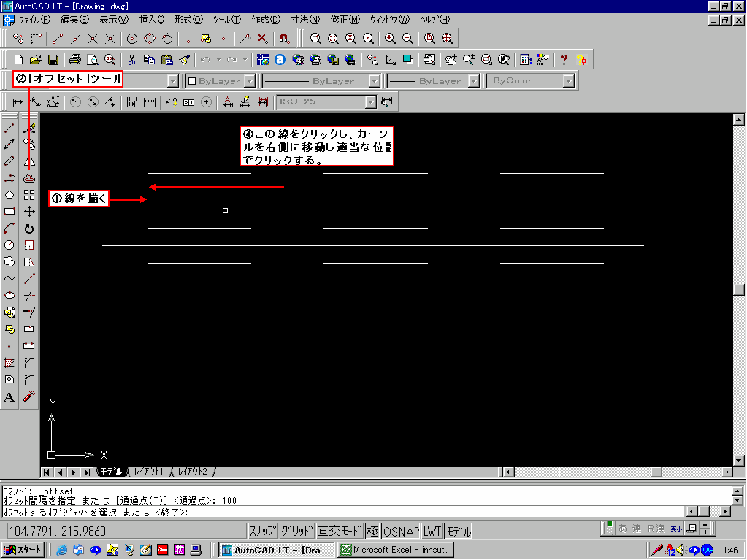The width and height of the screenshot is (747, 560).
Task: Click the Zoom In magnifier icon
Action: click(x=390, y=38)
